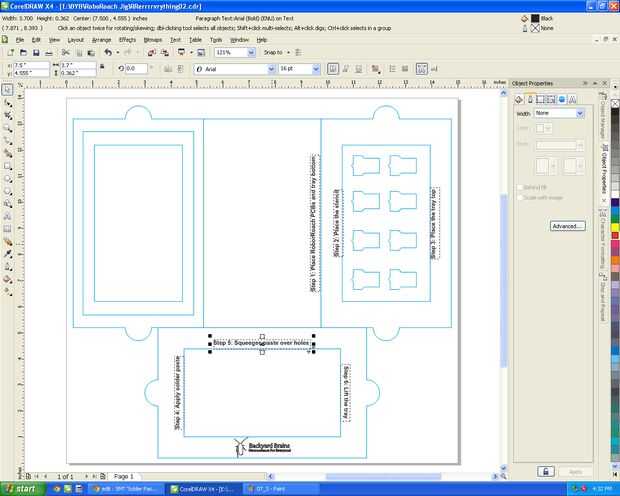620x496 pixels.
Task: Open the horizontal alignment dropdown
Action: coord(375,69)
